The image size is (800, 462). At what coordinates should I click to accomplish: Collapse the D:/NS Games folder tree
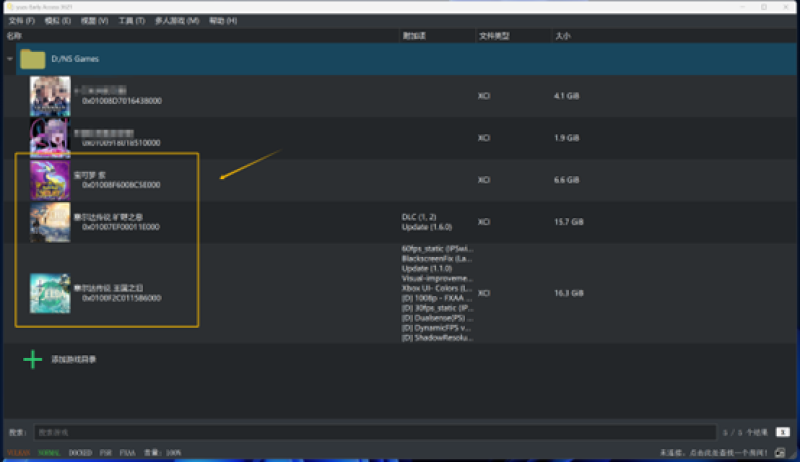[x=10, y=59]
